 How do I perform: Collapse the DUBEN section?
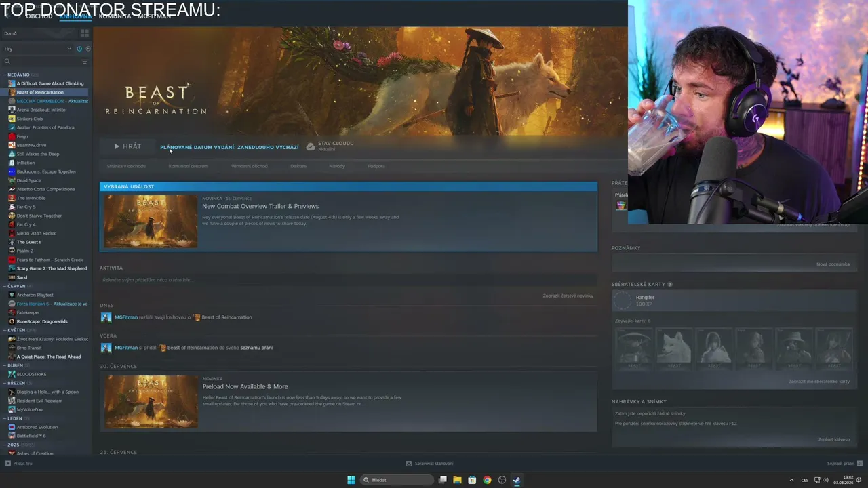tap(5, 365)
